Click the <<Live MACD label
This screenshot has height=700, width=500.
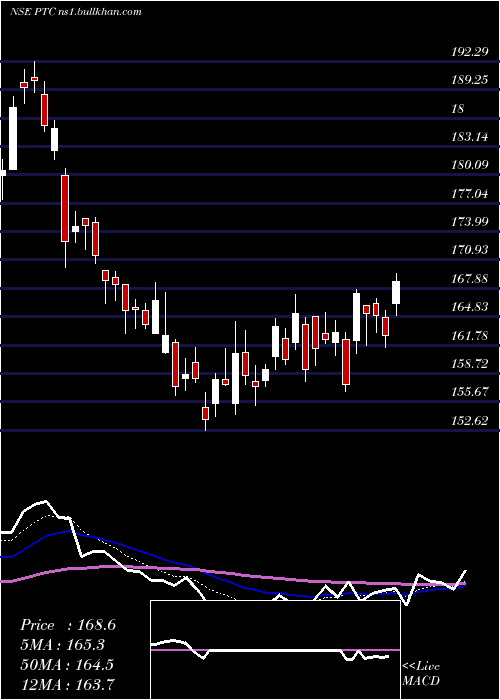421,673
